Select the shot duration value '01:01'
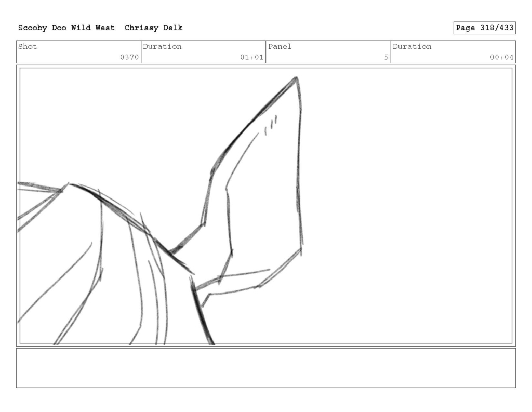The height and width of the screenshot is (412, 532). 252,57
